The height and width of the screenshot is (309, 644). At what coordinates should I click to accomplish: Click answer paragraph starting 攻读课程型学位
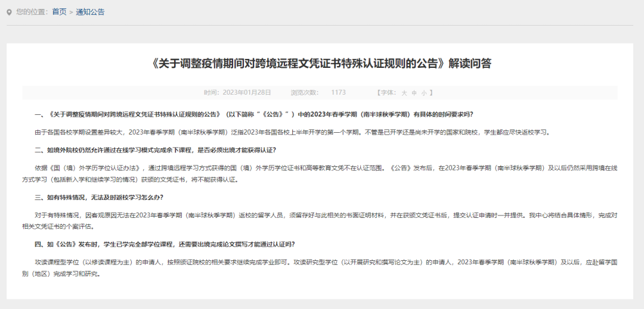pyautogui.click(x=320, y=269)
